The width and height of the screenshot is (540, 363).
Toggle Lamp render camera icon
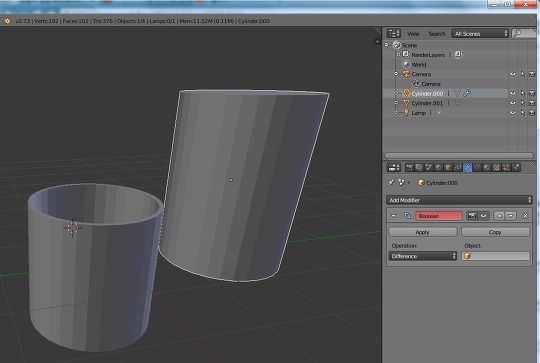coord(532,112)
